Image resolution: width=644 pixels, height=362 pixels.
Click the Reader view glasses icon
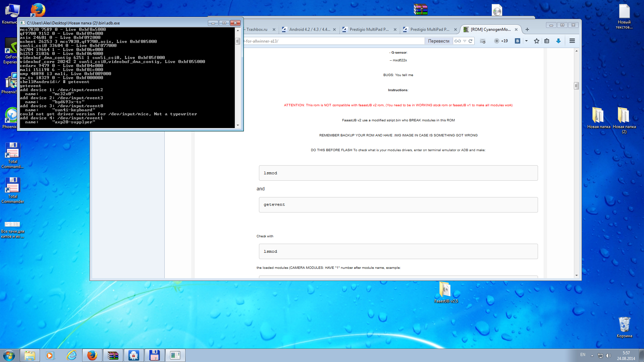coord(458,41)
